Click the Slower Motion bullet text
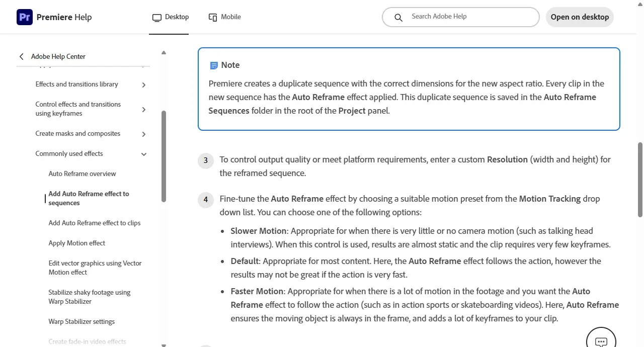 (421, 238)
